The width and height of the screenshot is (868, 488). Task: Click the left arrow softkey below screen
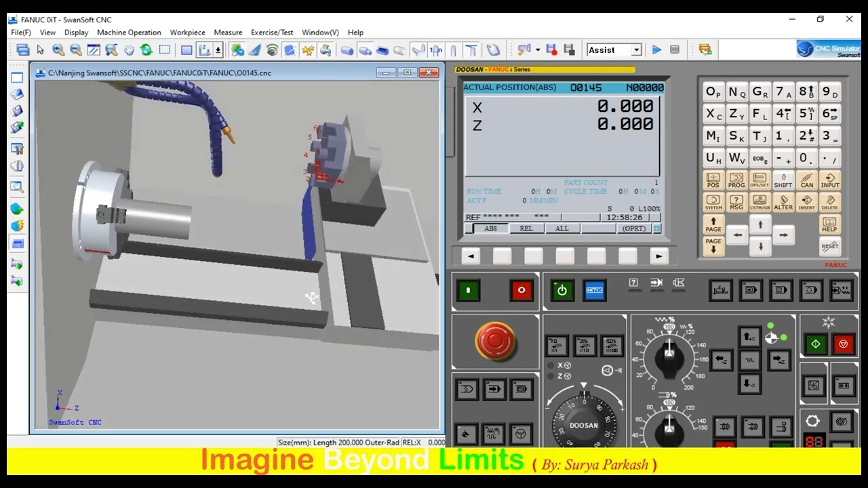471,256
